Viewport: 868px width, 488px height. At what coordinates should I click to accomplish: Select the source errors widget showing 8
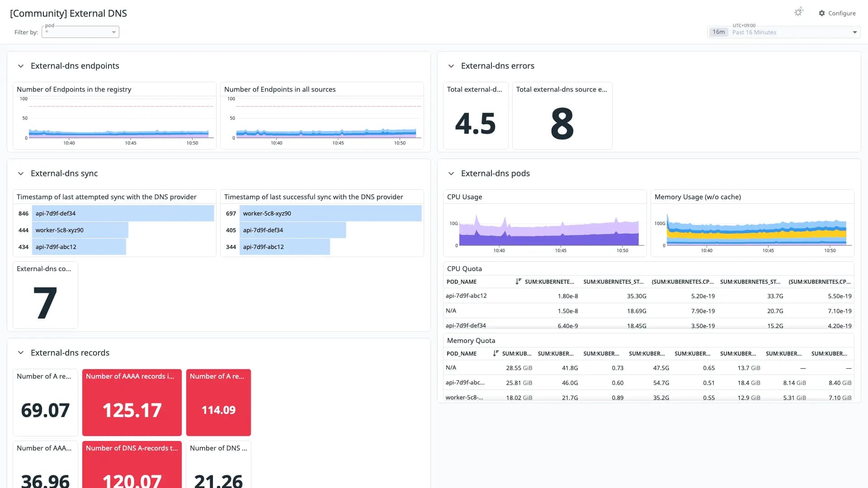click(x=562, y=116)
